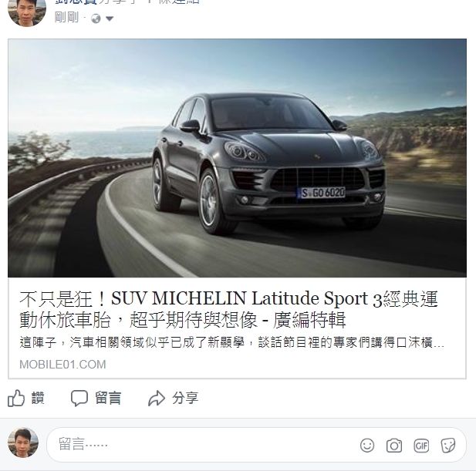Click the share arrow icon
Screen dimensions: 476x471
(157, 398)
